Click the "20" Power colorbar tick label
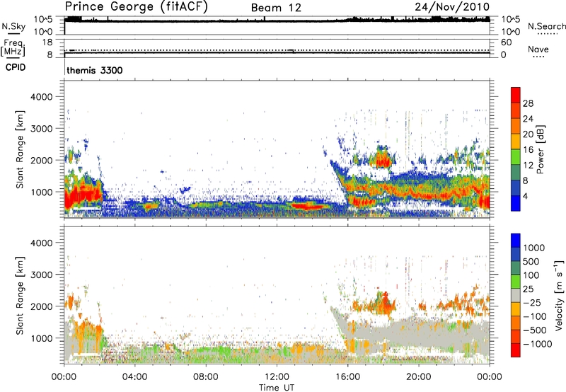 click(528, 134)
